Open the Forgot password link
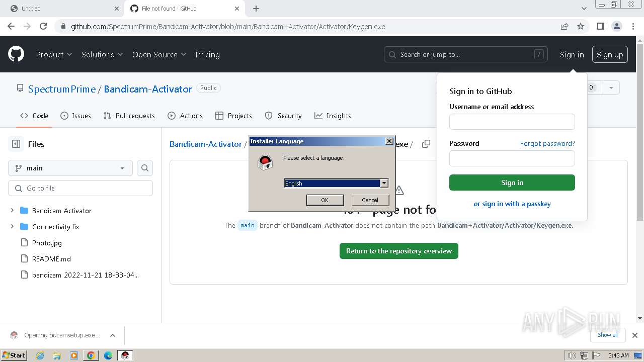This screenshot has height=362, width=644. coord(547,143)
